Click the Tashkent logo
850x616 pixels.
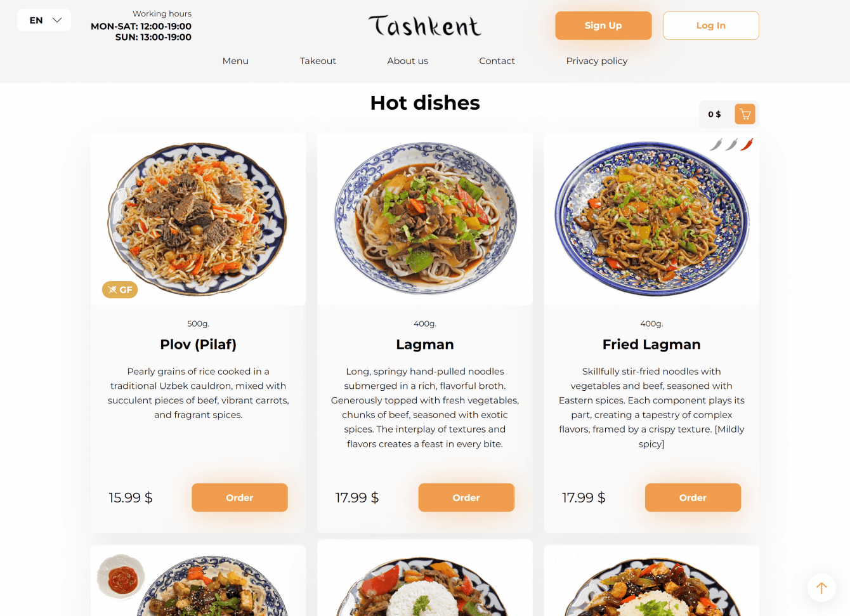(424, 26)
